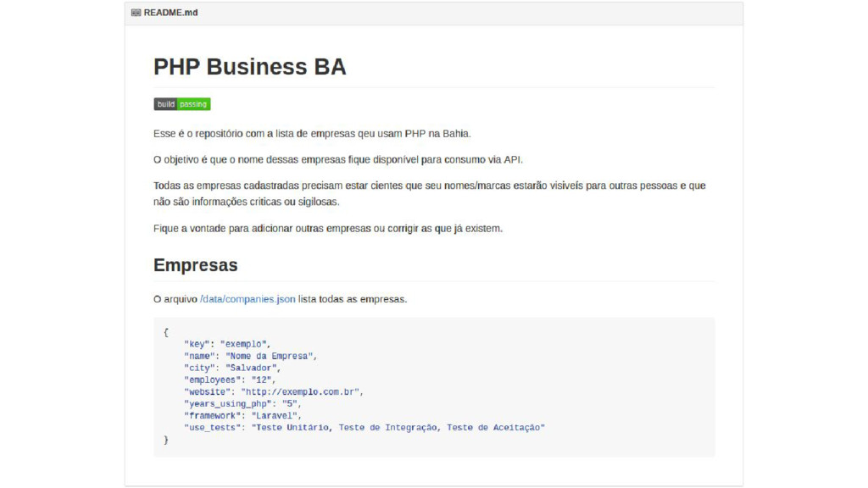Click the "framework": "Laravel" code line
This screenshot has width=868, height=488.
tap(242, 416)
